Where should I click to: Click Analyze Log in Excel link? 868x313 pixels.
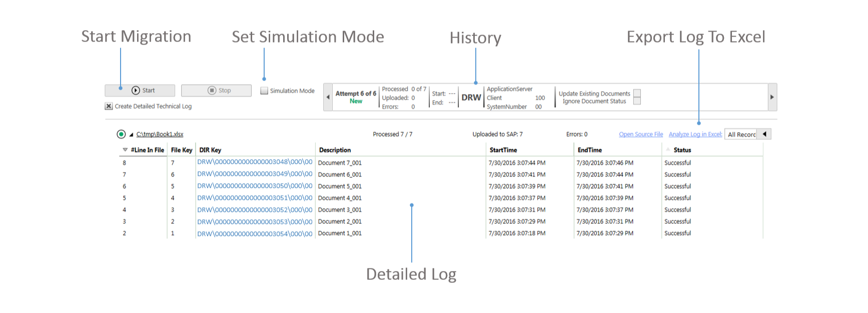695,134
